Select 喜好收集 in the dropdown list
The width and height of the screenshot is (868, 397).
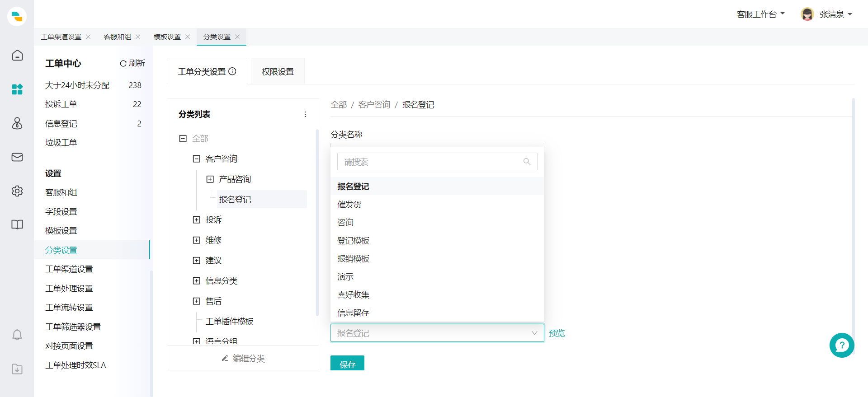(437, 294)
